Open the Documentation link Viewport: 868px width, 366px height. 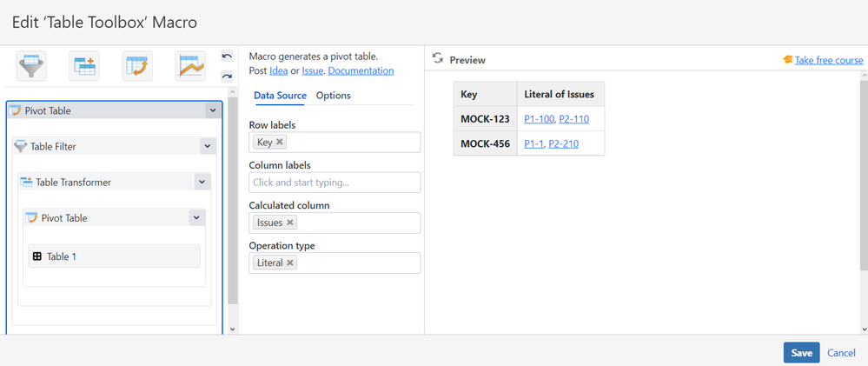pyautogui.click(x=361, y=70)
